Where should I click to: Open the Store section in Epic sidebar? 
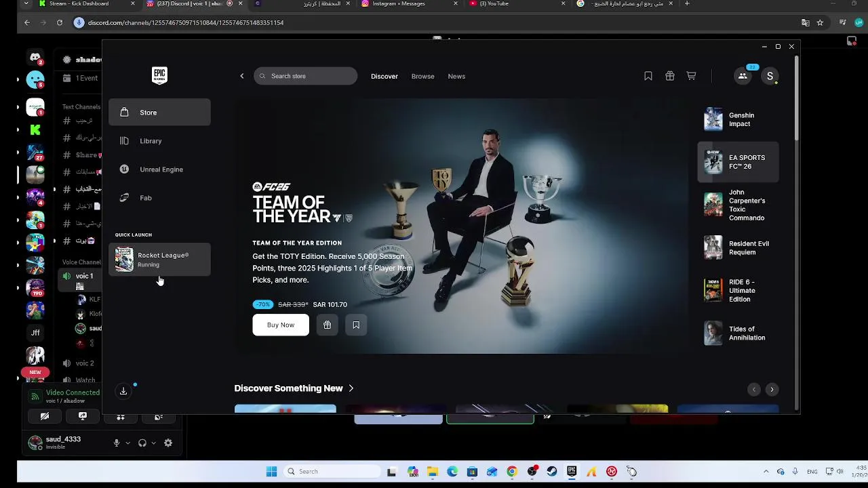(159, 113)
